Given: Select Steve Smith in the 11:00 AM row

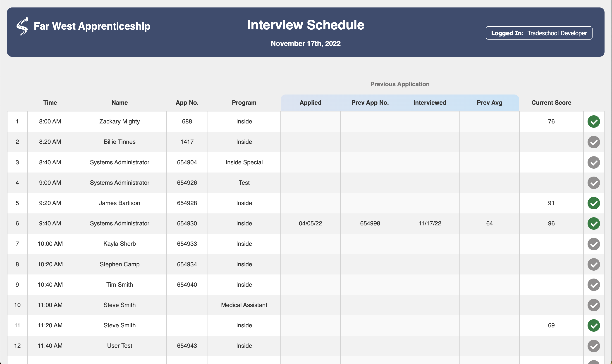Looking at the screenshot, I should 120,305.
